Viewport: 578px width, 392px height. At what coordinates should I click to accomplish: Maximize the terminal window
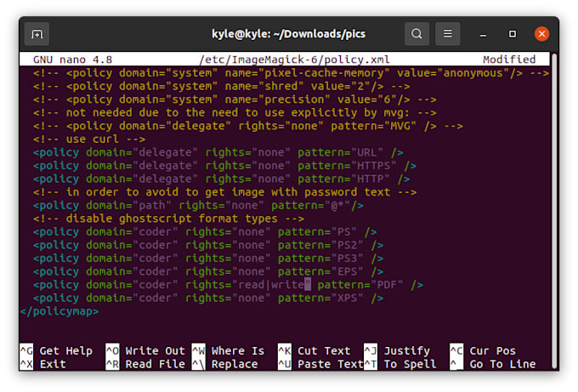513,34
